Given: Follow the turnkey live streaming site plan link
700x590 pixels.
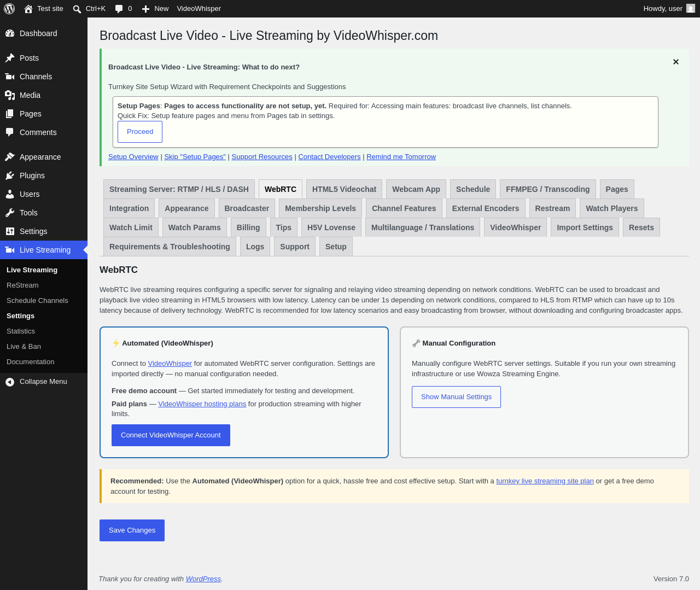Looking at the screenshot, I should click(545, 481).
